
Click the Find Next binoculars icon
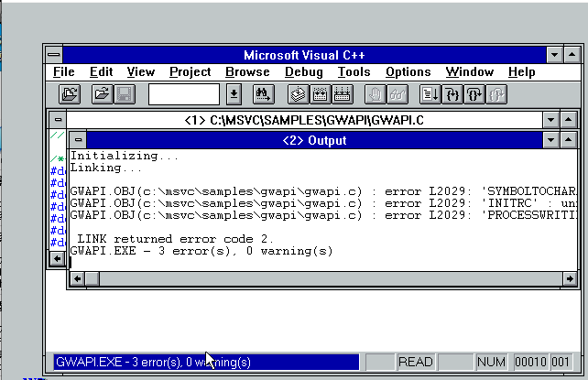(x=264, y=94)
